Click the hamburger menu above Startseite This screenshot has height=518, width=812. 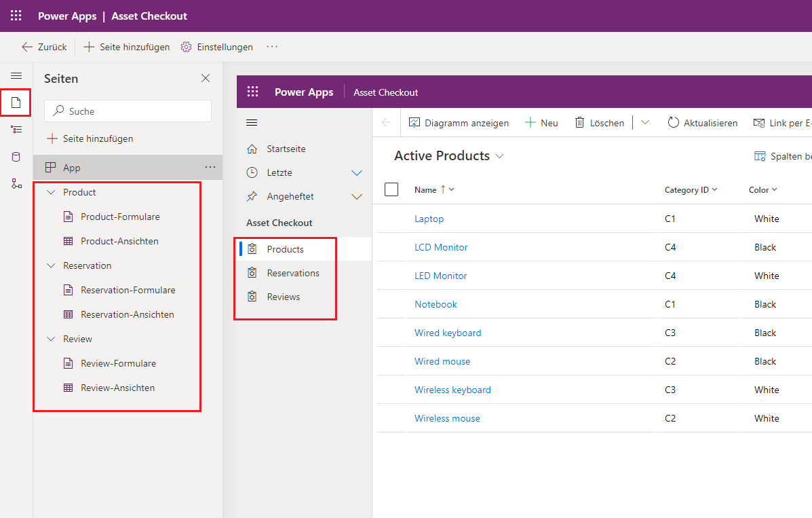[252, 123]
